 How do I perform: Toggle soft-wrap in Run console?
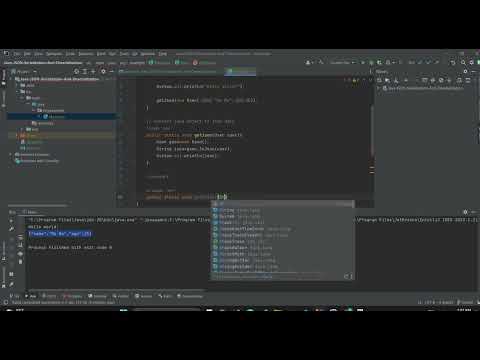[x=20, y=237]
